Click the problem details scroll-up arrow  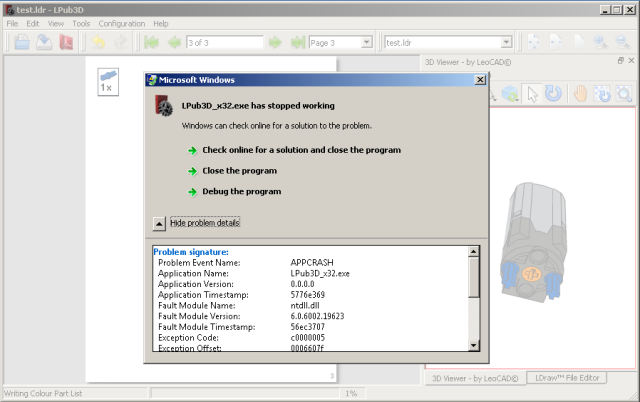click(473, 251)
